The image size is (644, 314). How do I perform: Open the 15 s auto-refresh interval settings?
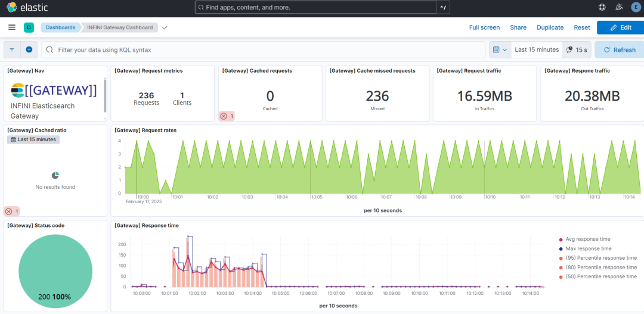[577, 50]
